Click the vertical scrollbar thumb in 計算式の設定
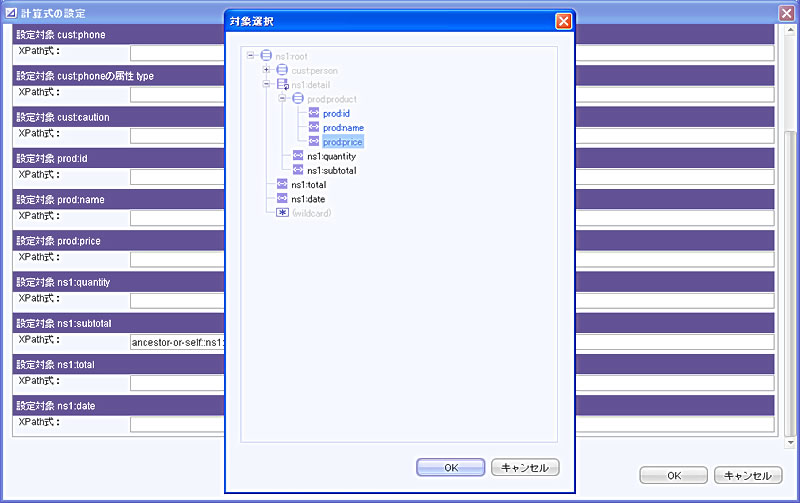 tap(790, 283)
